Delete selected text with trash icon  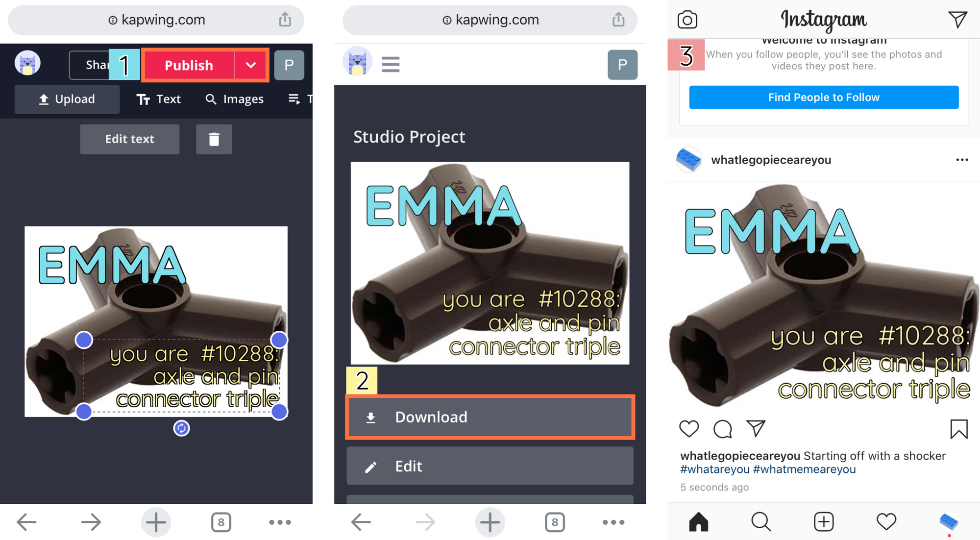tap(214, 139)
